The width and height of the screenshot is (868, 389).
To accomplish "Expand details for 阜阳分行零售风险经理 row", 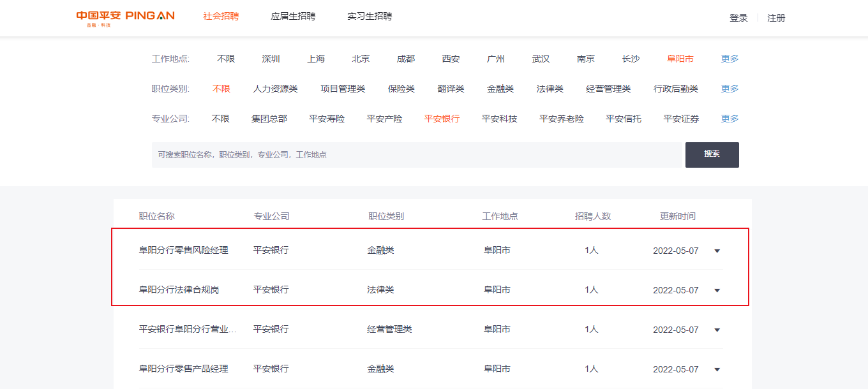I will coord(717,251).
